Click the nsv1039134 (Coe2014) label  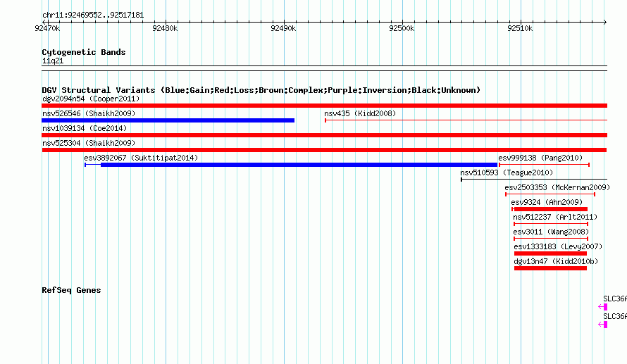(85, 128)
